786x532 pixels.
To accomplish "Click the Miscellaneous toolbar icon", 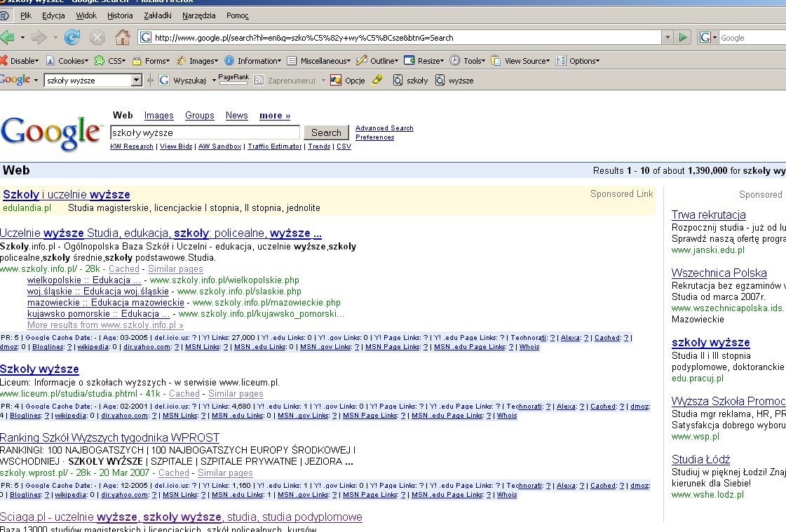I will tap(292, 60).
